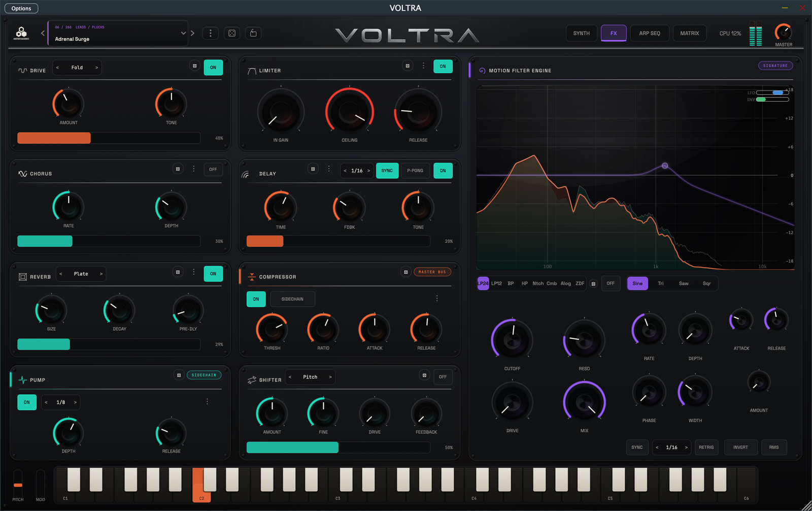The width and height of the screenshot is (812, 511).
Task: Enable the Chorus module OFF switch
Action: click(x=213, y=170)
